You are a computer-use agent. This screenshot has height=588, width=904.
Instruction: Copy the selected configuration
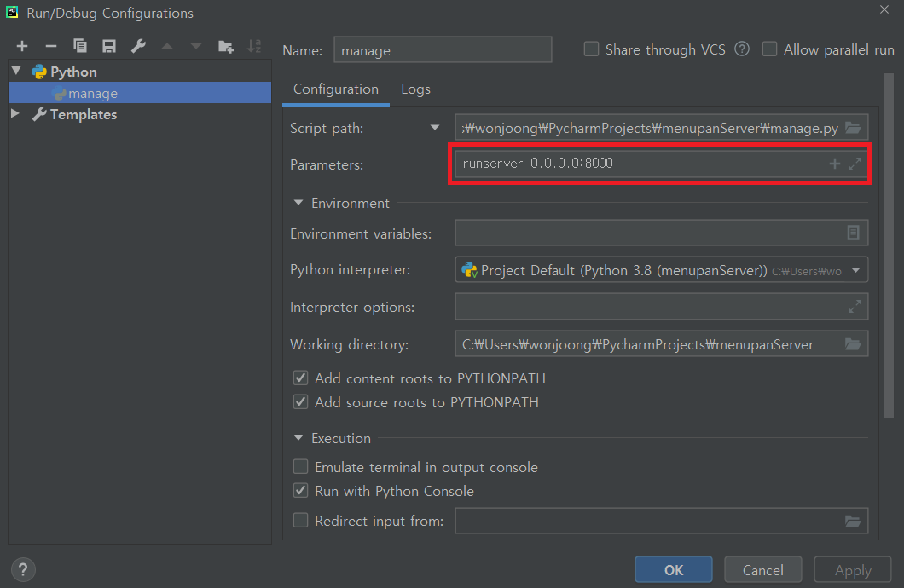80,46
